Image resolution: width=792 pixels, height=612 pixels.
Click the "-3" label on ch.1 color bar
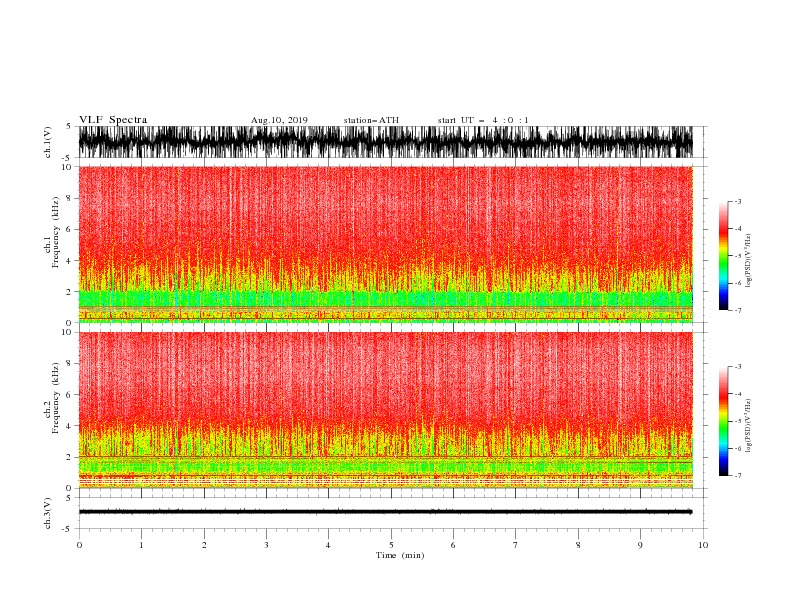(x=737, y=201)
